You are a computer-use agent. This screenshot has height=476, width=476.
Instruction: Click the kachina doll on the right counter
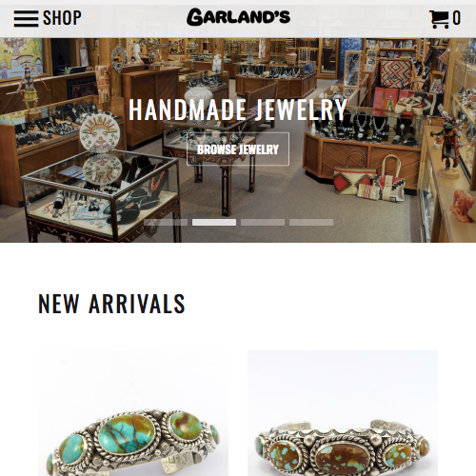point(448,145)
